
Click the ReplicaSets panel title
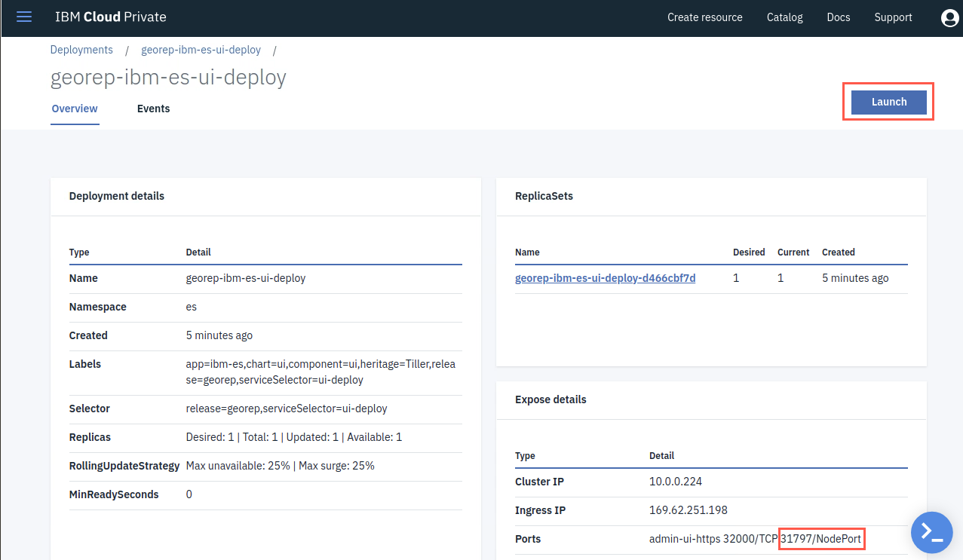[x=544, y=196]
